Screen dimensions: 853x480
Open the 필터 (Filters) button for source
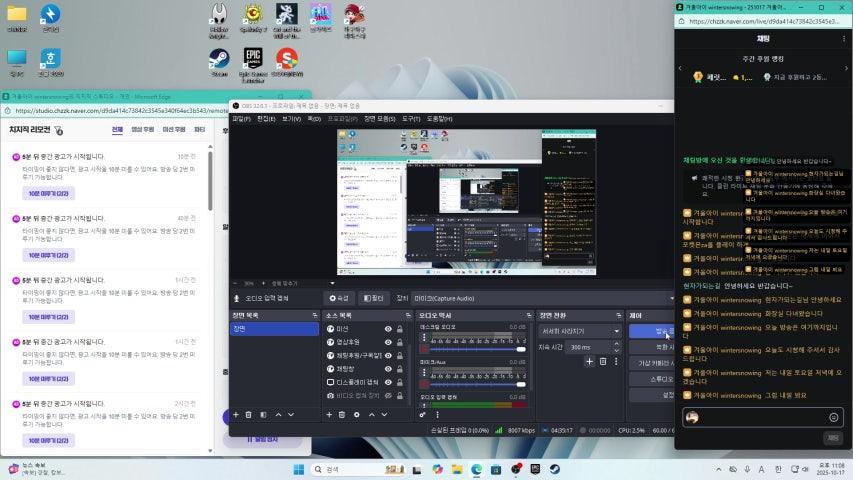click(372, 298)
